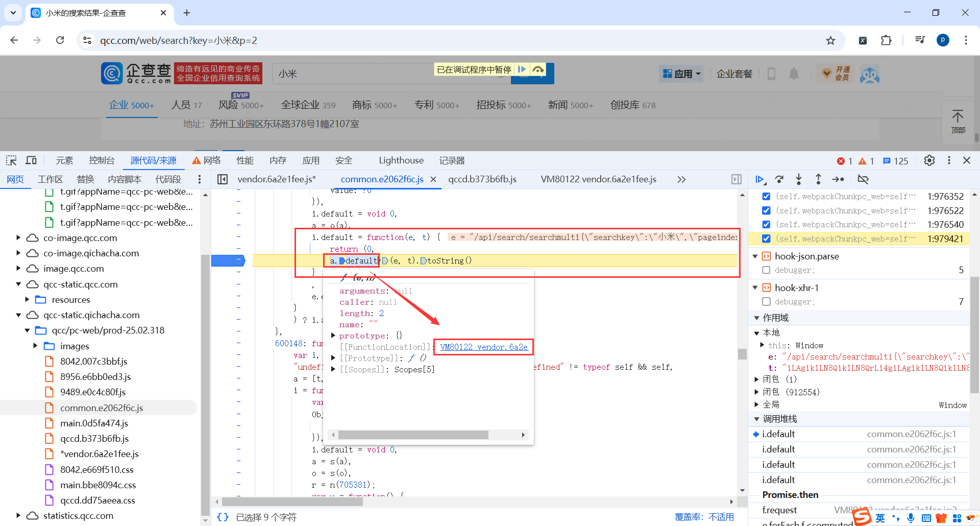
Task: Click 覆盖率: 不适用 coverage link
Action: point(704,517)
